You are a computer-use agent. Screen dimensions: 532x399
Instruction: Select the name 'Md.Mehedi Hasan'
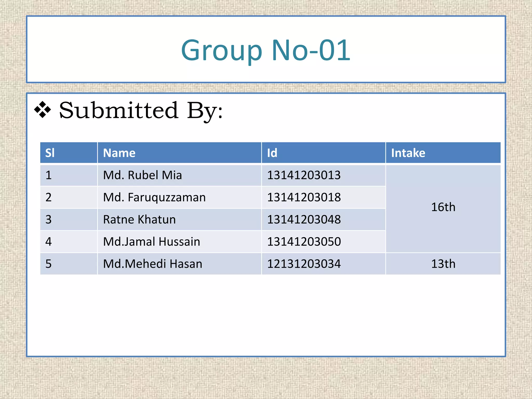152,264
